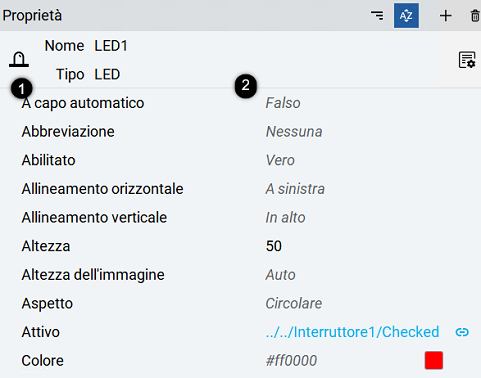Open the property settings list icon
481x378 pixels.
point(467,60)
